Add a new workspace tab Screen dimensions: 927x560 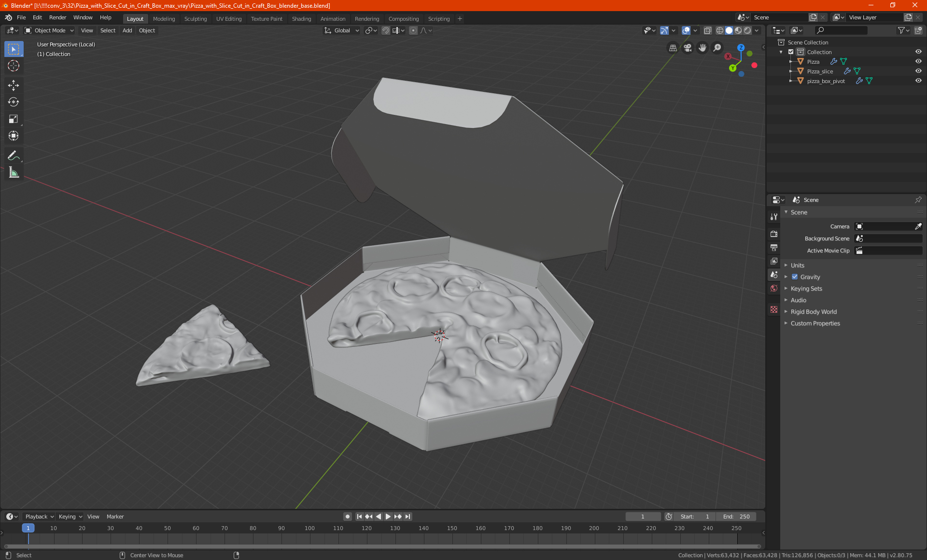point(460,19)
